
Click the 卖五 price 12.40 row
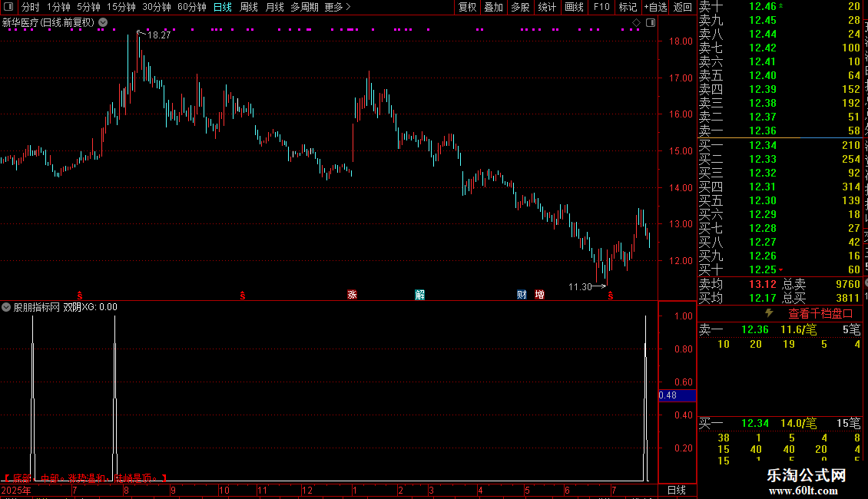[x=780, y=75]
